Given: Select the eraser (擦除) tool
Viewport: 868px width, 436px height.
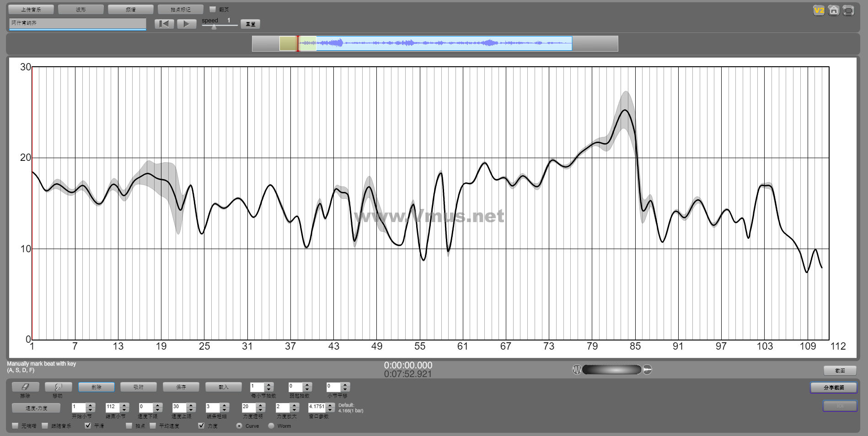Looking at the screenshot, I should point(25,387).
